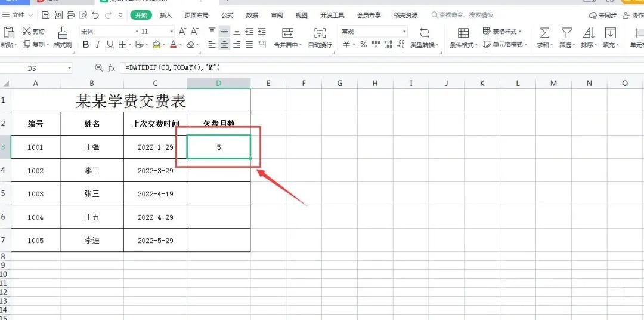Expand the Name Box D3 dropdown

click(69, 68)
